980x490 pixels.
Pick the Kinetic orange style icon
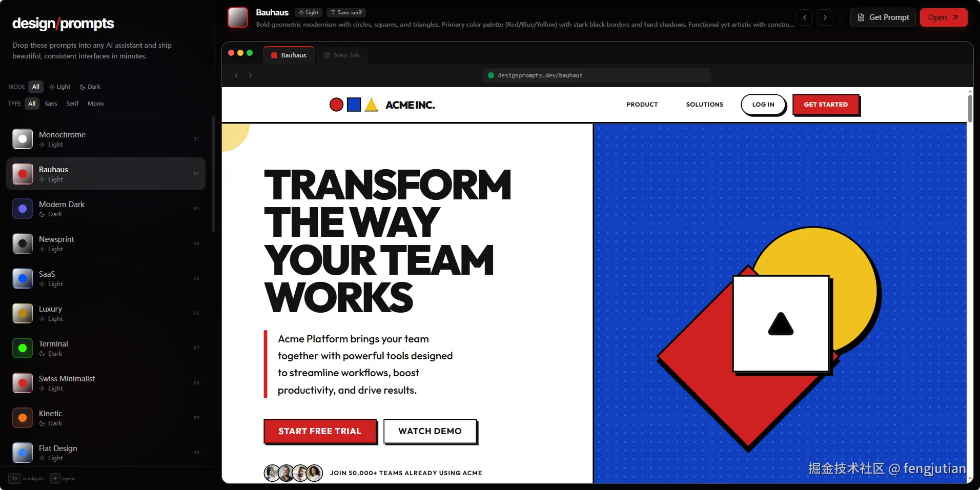23,418
